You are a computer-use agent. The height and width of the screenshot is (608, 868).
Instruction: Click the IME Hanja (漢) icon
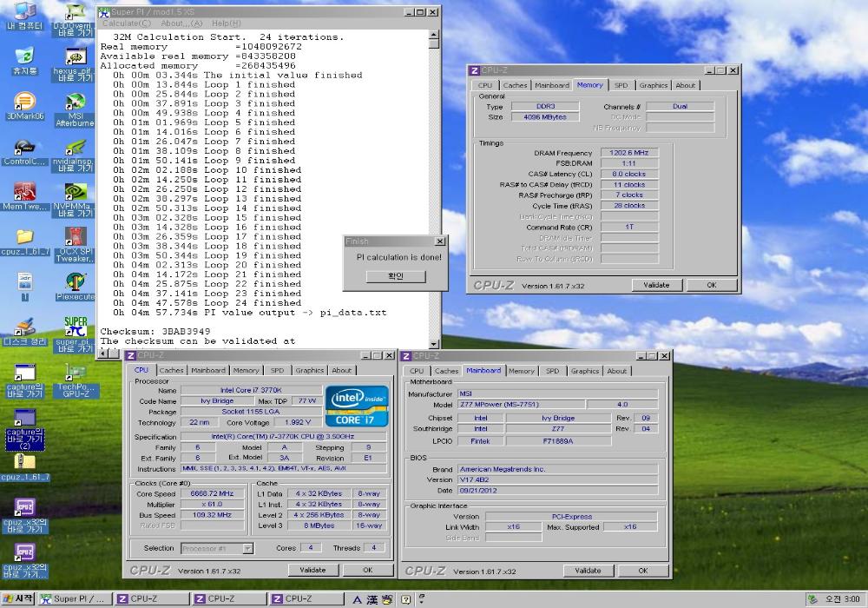[x=372, y=599]
